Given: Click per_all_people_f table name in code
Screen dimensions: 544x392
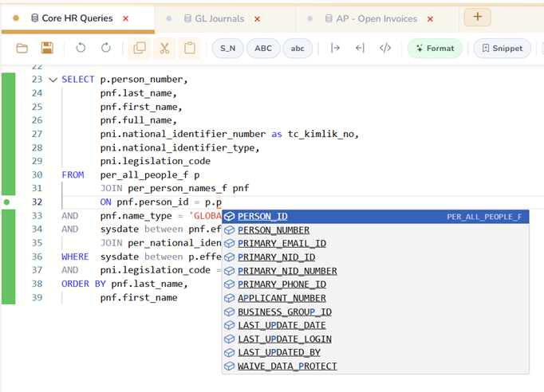Looking at the screenshot, I should (x=144, y=175).
